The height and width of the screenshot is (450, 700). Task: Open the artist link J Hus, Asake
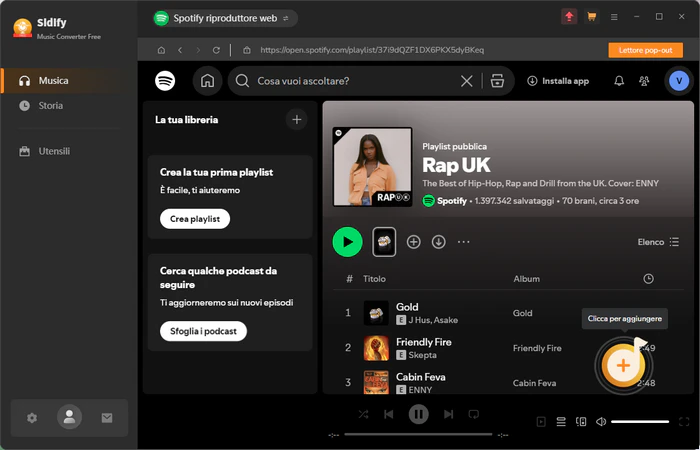pos(433,320)
